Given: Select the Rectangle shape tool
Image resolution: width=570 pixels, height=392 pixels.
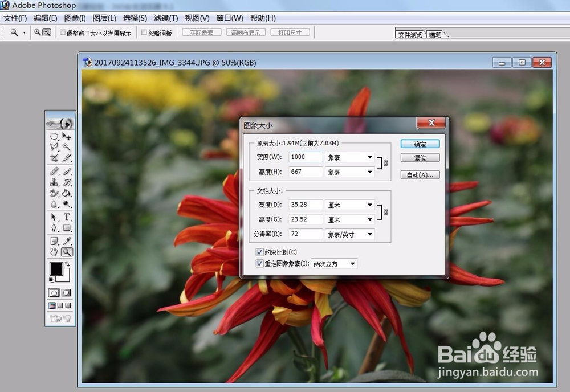Looking at the screenshot, I should click(x=67, y=228).
